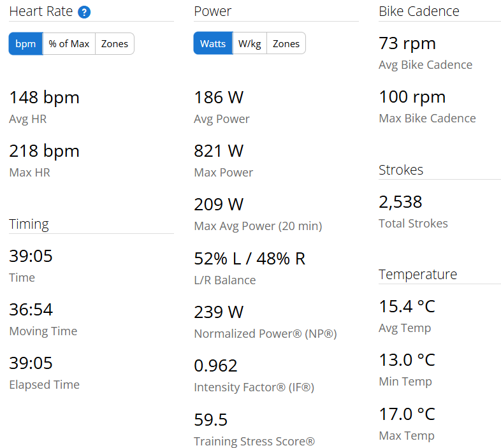The image size is (501, 448).
Task: Click the Power section heading
Action: [x=212, y=11]
